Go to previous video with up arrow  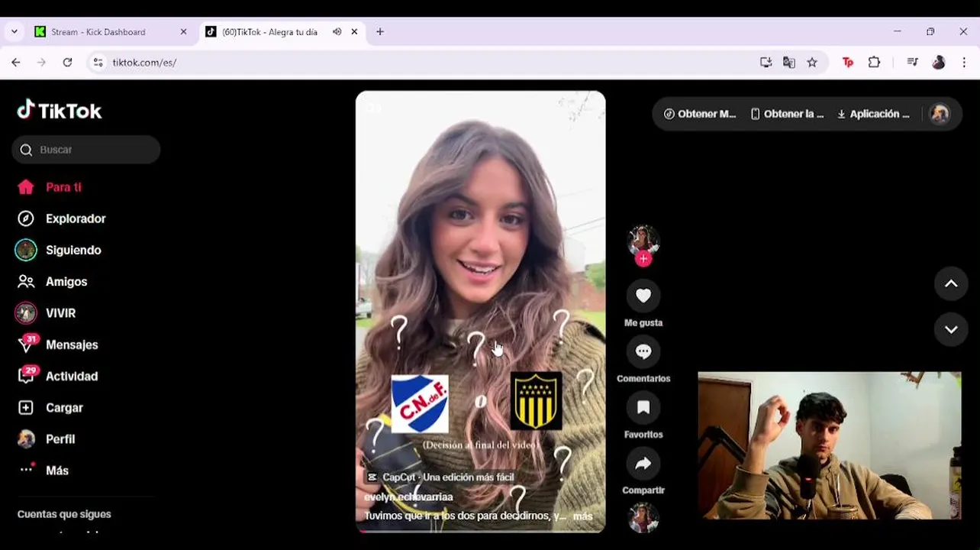(951, 283)
